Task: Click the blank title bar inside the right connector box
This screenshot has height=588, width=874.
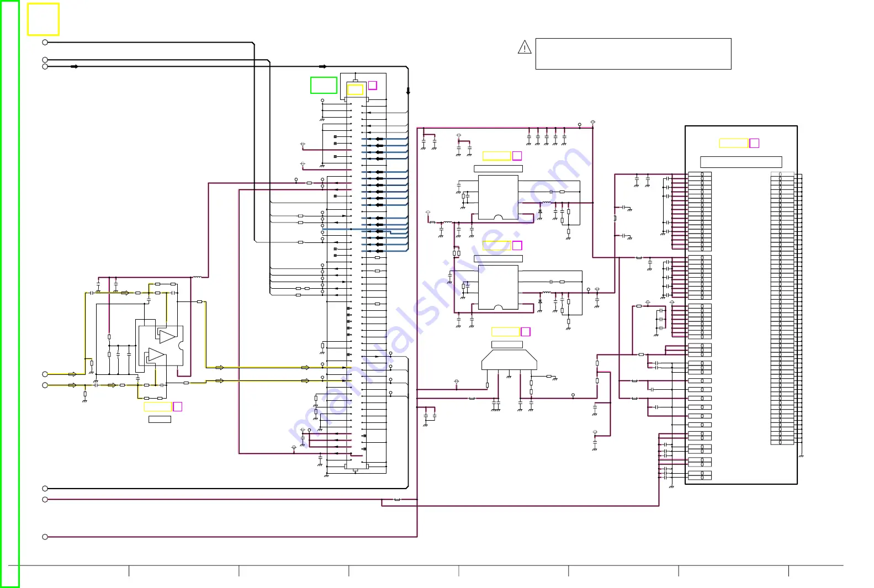Action: (x=741, y=162)
